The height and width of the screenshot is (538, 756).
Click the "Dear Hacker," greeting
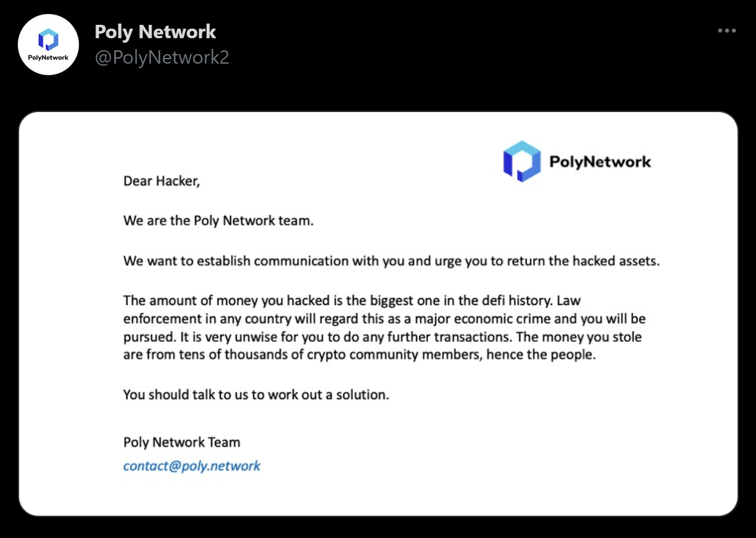[162, 181]
